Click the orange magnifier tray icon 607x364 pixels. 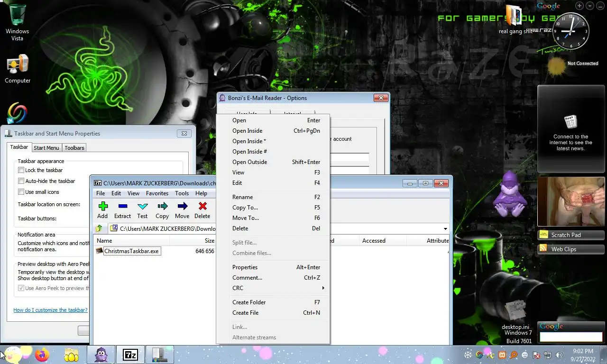514,355
